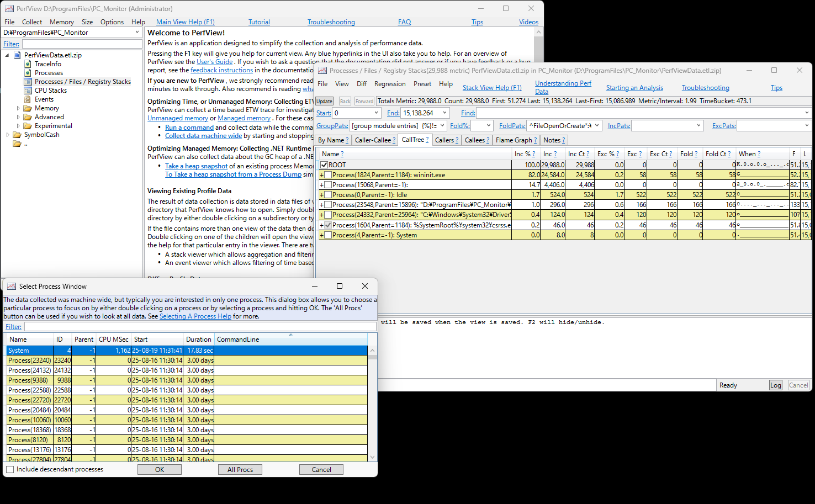Expand the Advanced tree node
Image resolution: width=815 pixels, height=504 pixels.
click(18, 116)
